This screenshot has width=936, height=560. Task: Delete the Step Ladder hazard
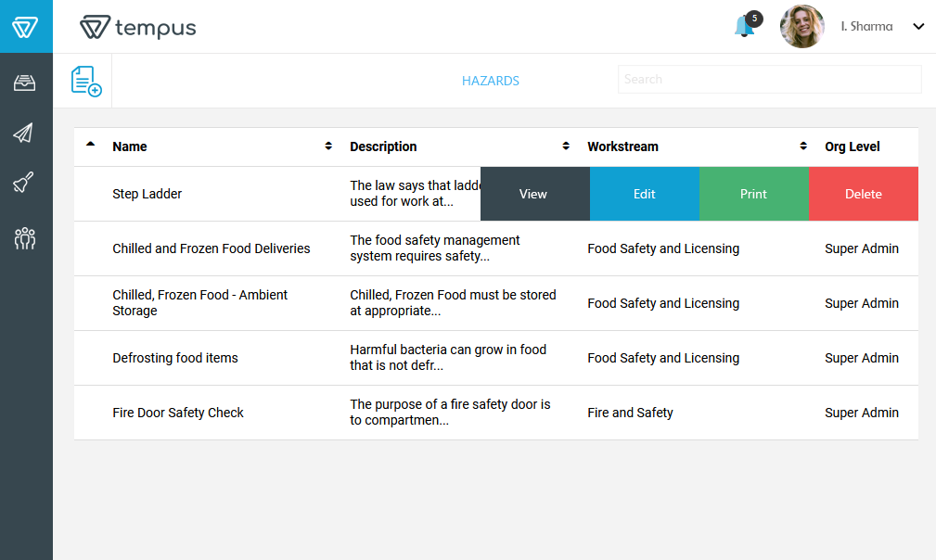coord(863,194)
